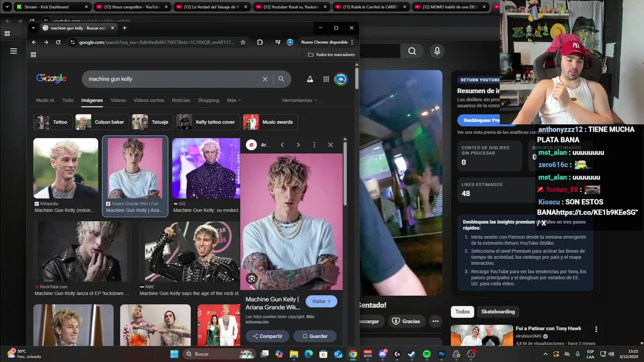Click YouTube search magnifier button
Viewport: 644px width, 362px height.
(x=412, y=51)
